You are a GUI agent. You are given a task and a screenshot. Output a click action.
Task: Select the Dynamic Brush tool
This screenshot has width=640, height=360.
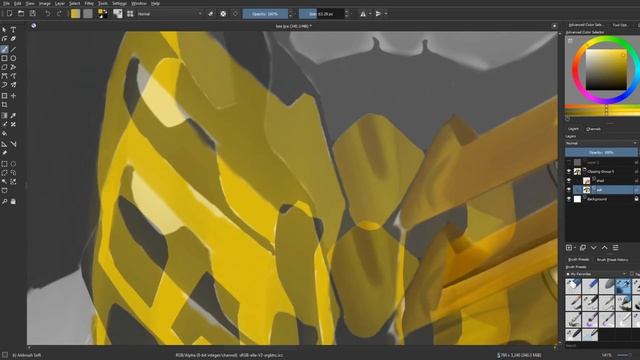4,85
